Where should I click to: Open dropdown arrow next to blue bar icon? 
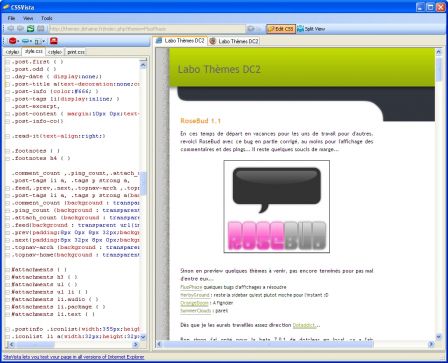[31, 41]
